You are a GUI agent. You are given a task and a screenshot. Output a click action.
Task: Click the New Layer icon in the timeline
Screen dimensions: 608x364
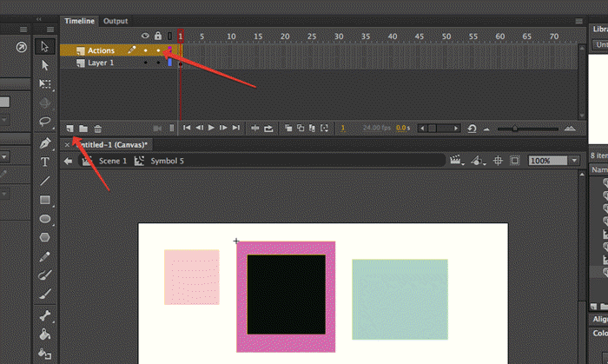tap(70, 128)
